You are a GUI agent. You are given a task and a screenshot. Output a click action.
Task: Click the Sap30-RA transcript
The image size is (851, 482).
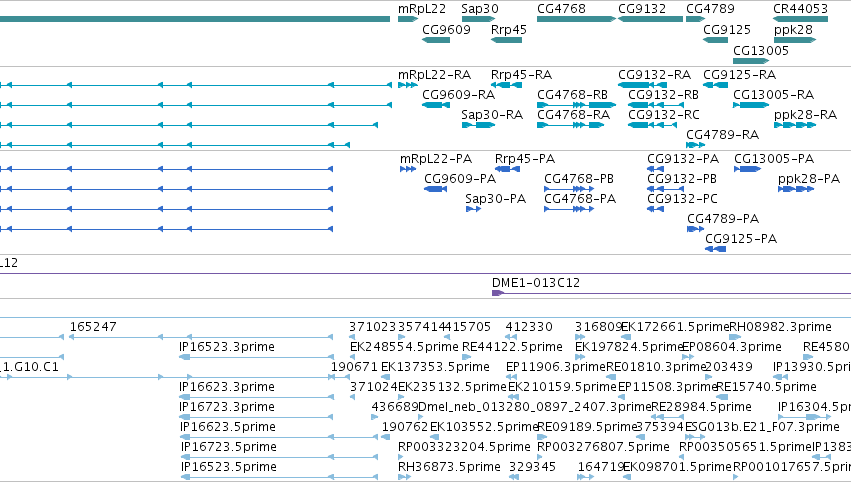tap(478, 125)
